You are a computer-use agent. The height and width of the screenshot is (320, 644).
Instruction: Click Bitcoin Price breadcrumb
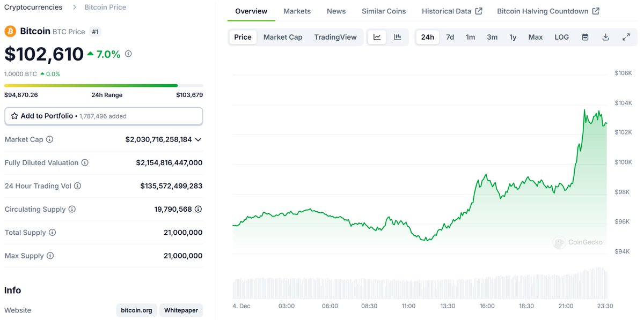click(105, 8)
